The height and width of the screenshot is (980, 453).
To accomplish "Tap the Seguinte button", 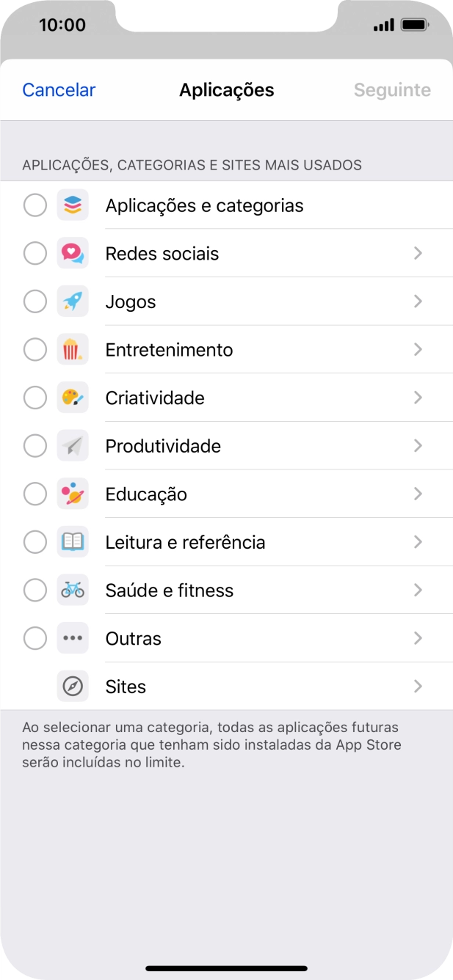I will (392, 89).
